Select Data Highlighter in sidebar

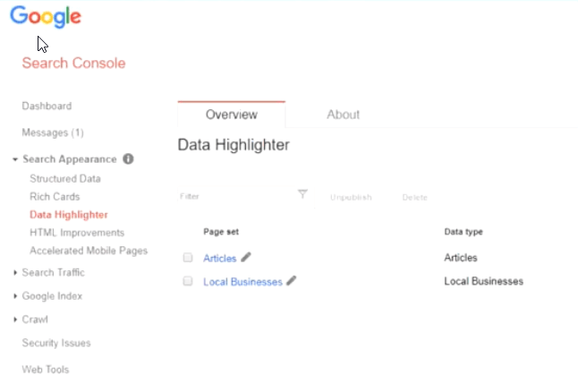click(69, 215)
